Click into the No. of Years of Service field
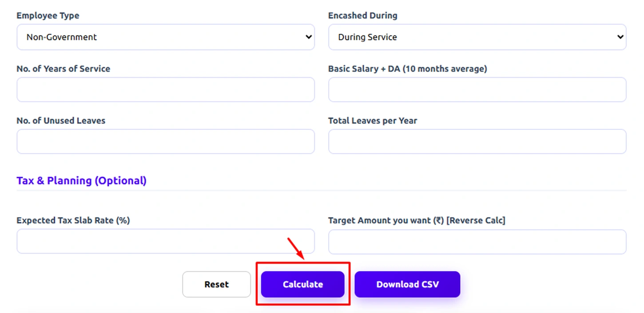This screenshot has height=313, width=644. click(x=165, y=89)
